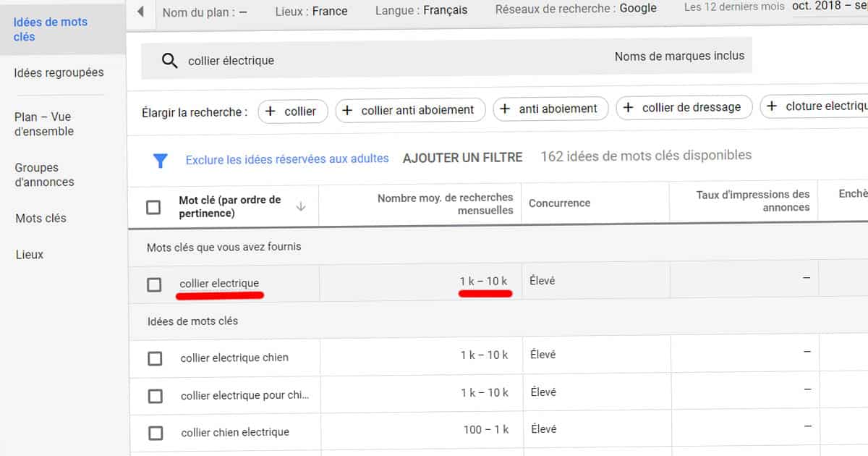Change the Langue : Français setting
This screenshot has width=868, height=456.
point(421,10)
